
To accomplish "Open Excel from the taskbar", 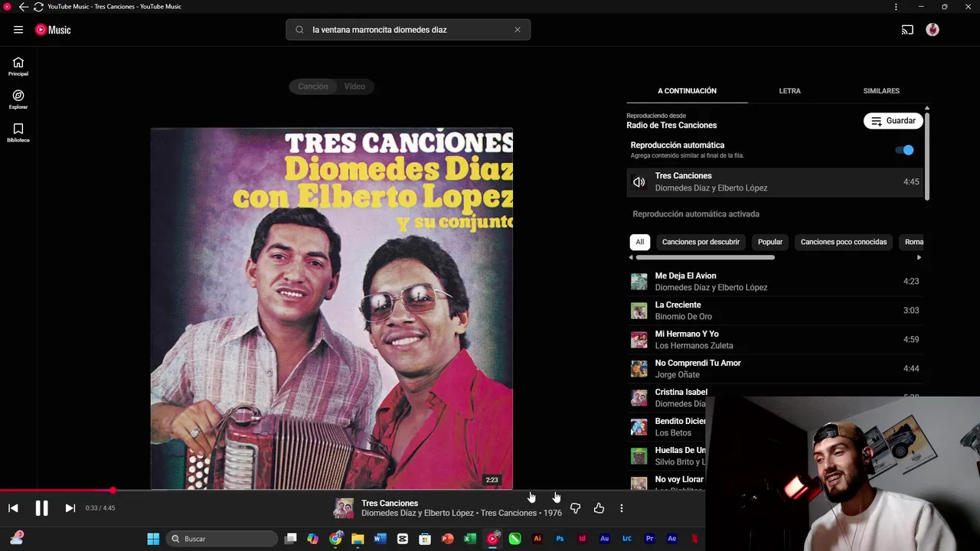I will (470, 539).
